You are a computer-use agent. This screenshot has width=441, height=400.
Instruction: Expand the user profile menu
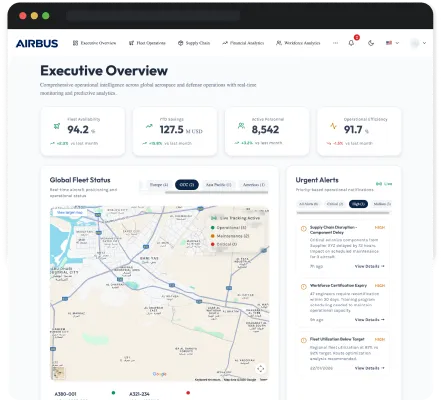[419, 43]
